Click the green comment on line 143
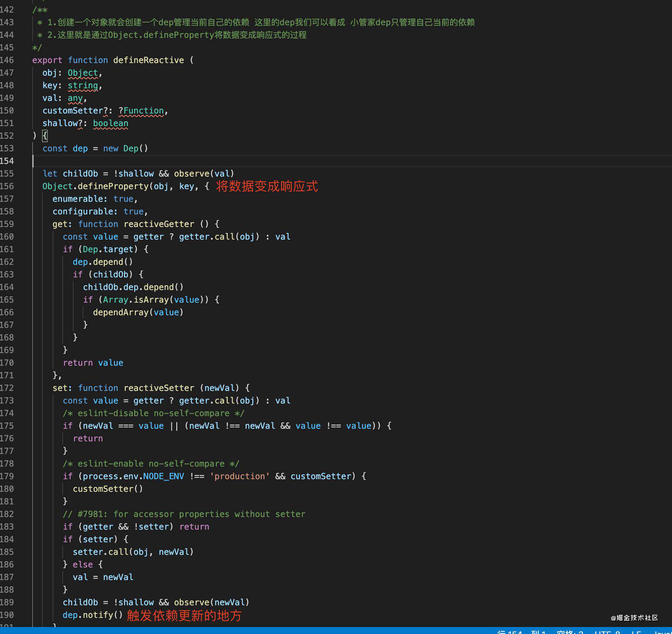Image resolution: width=672 pixels, height=634 pixels. click(256, 22)
